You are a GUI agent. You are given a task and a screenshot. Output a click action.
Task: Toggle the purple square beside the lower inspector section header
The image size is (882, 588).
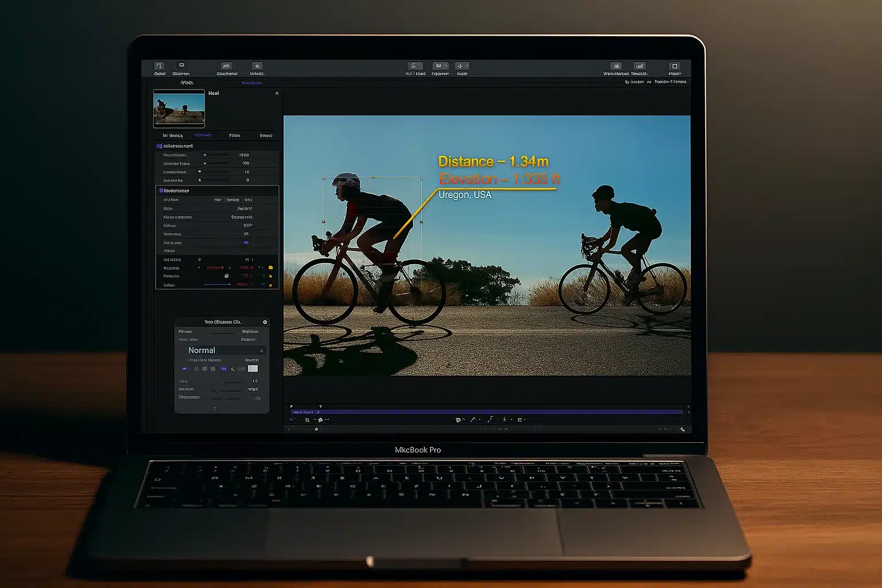(161, 191)
